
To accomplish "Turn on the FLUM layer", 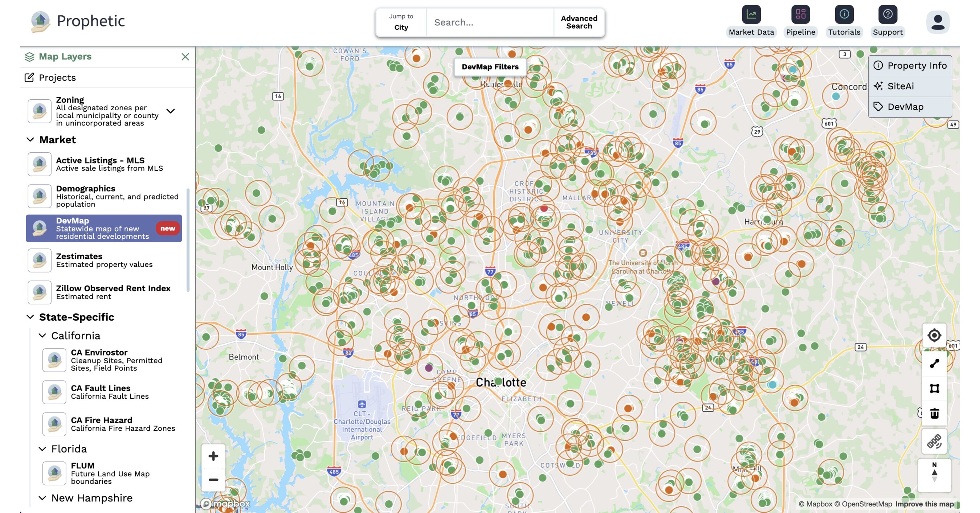I will coord(54,473).
